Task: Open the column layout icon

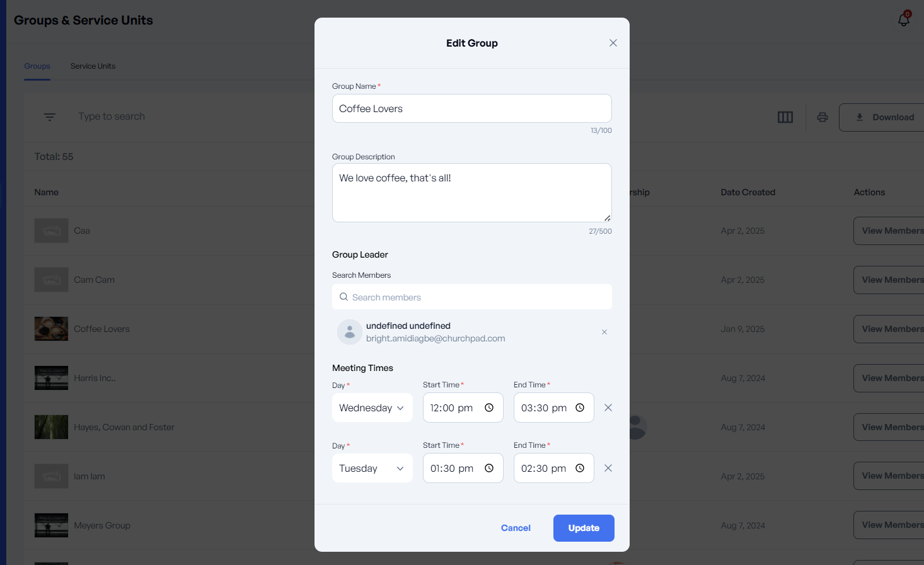Action: tap(785, 117)
